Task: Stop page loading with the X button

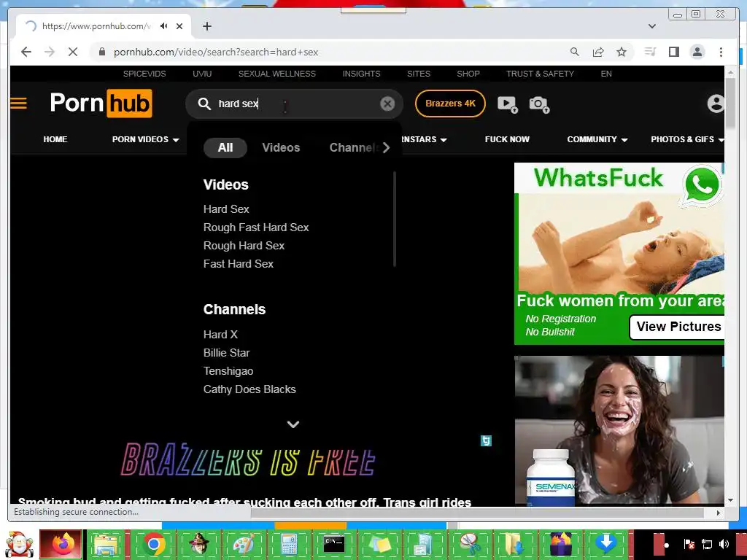Action: (x=72, y=52)
